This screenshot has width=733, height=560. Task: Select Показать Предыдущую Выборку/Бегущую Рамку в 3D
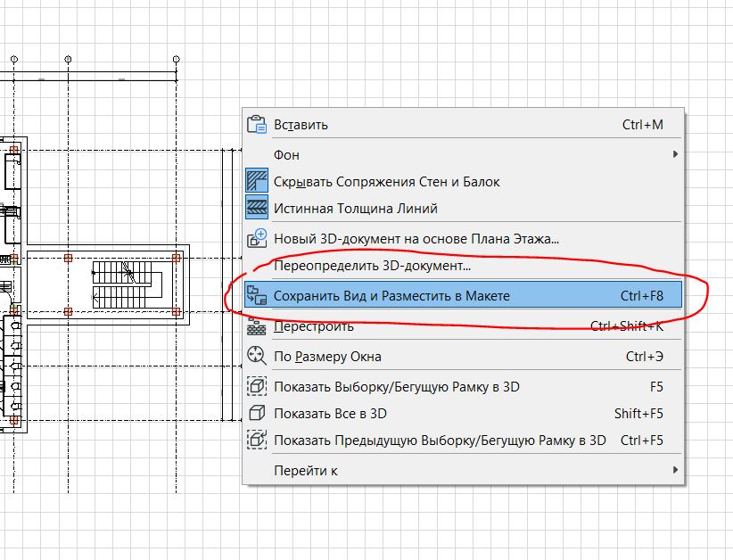[463, 440]
